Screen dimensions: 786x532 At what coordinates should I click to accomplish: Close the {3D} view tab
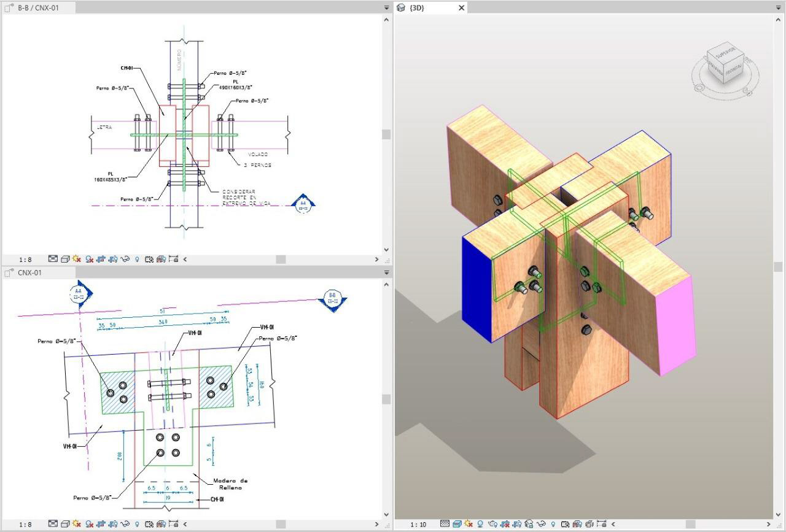(x=462, y=8)
